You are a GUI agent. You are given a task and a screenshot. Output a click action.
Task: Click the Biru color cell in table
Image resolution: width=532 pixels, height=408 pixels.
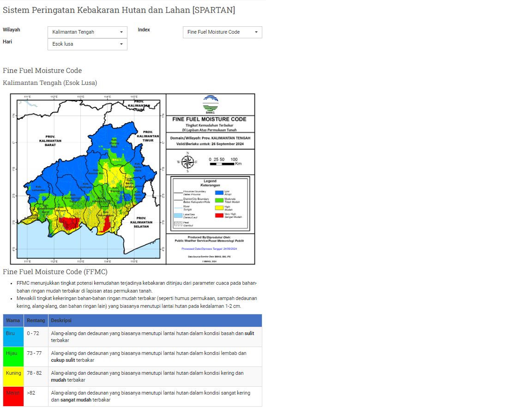(x=13, y=337)
